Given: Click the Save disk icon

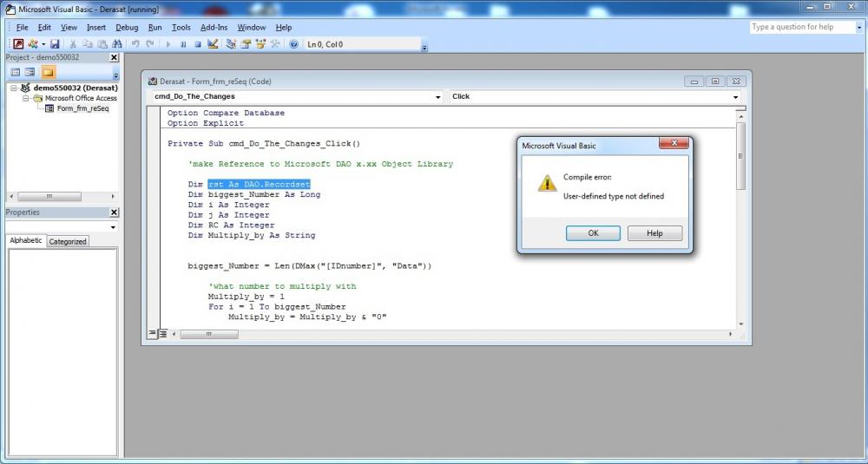Looking at the screenshot, I should 55,44.
